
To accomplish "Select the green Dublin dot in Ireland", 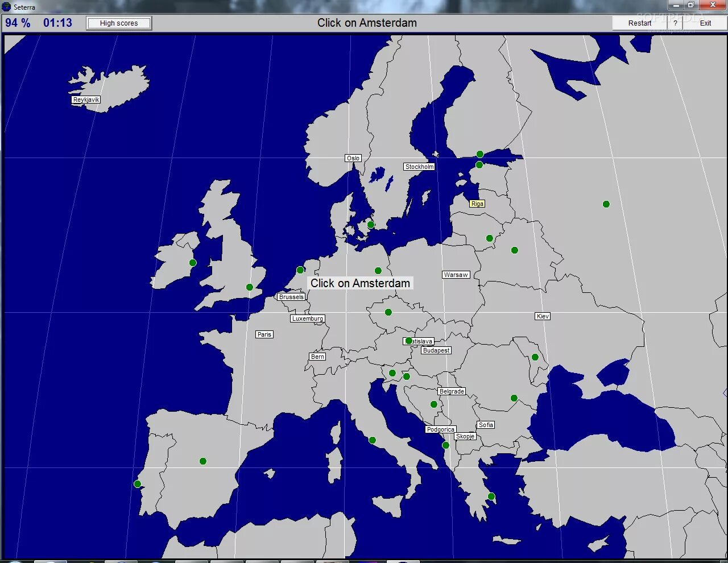I will 193,263.
